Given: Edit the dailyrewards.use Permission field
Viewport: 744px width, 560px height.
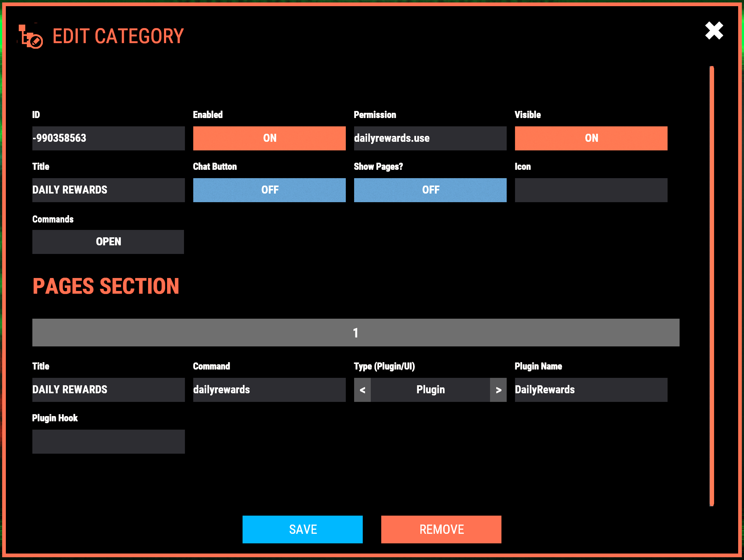Looking at the screenshot, I should coord(430,138).
